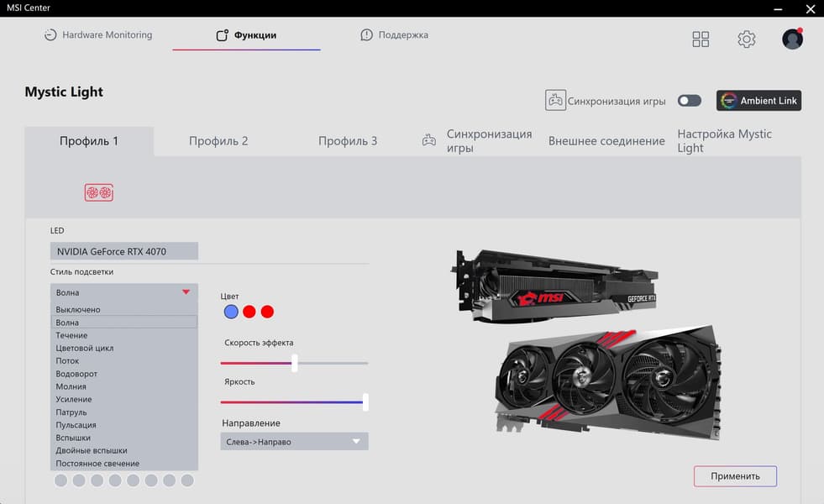The image size is (824, 504).
Task: Choose Течение lighting style
Action: 124,335
